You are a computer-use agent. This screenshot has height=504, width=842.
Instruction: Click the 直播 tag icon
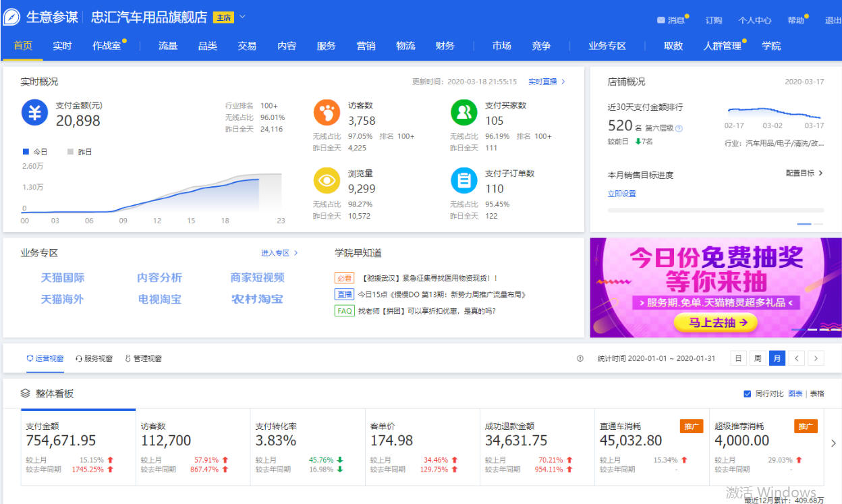tap(344, 294)
